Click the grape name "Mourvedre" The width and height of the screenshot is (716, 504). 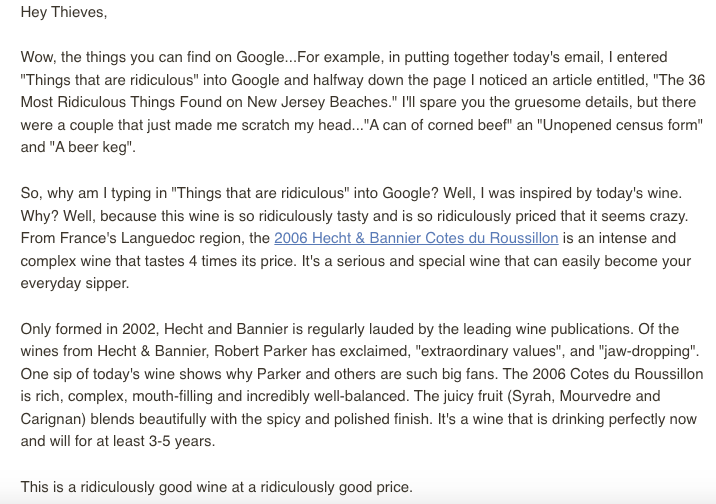point(594,396)
